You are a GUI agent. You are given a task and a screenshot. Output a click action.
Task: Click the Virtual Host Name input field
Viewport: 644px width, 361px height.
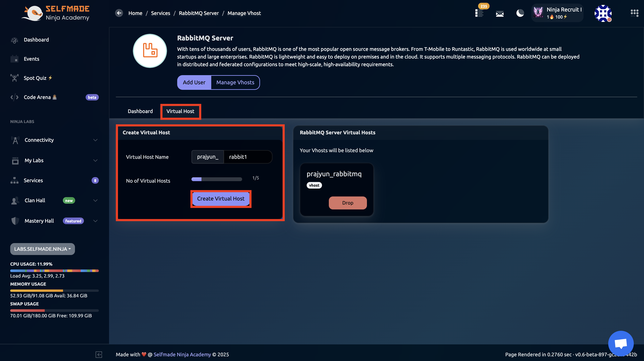tap(248, 157)
